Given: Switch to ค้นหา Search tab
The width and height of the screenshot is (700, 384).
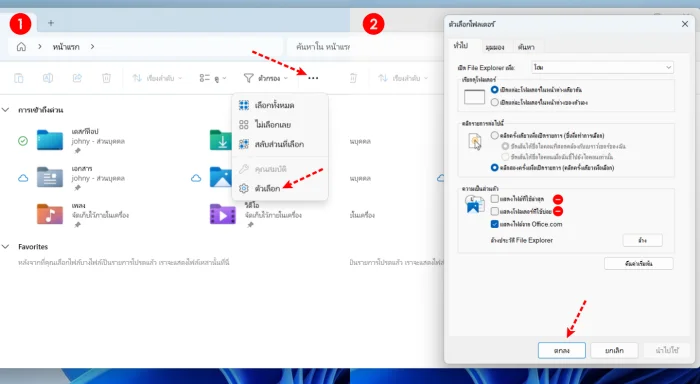Looking at the screenshot, I should point(526,47).
